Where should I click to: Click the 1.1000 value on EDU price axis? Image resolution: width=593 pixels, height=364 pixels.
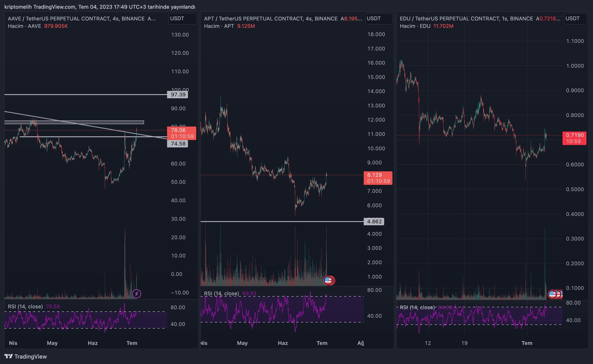(575, 41)
